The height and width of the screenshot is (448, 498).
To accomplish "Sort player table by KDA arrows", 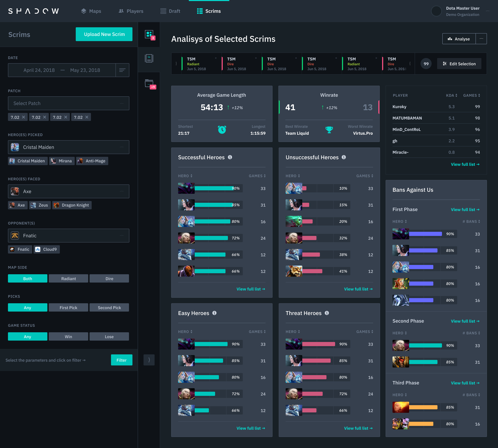I will click(x=456, y=96).
